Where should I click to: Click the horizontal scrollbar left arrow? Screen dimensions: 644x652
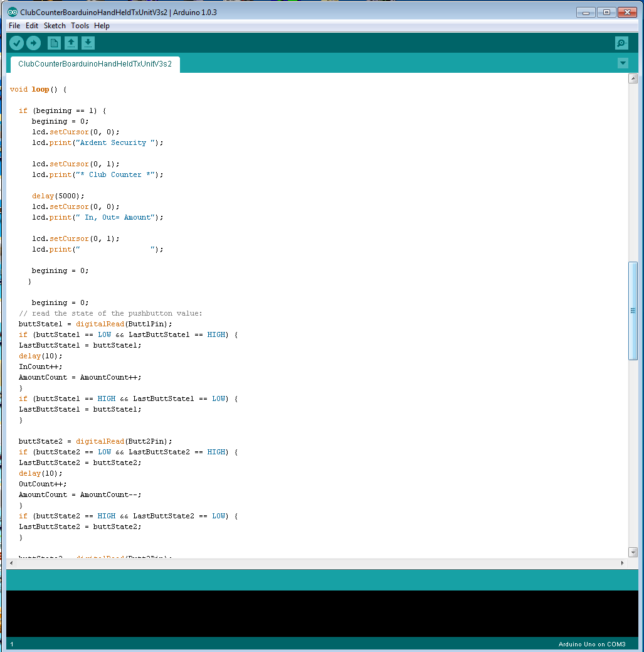coord(11,564)
